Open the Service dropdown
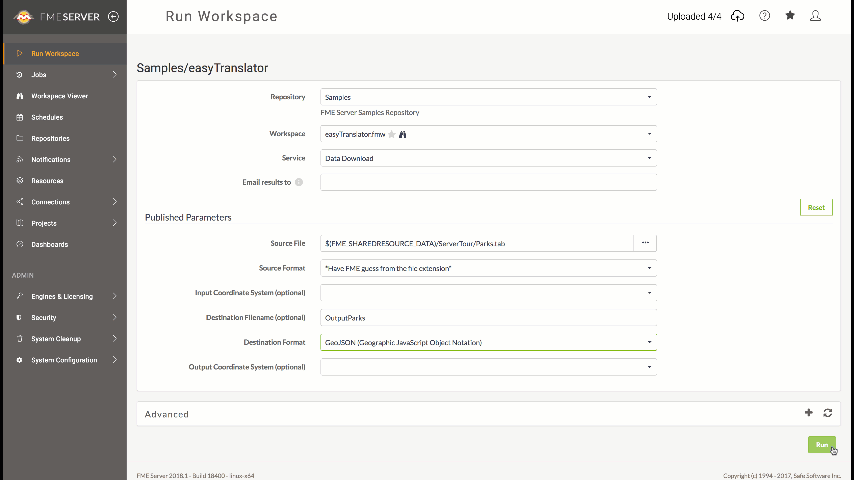This screenshot has width=854, height=480. point(488,158)
